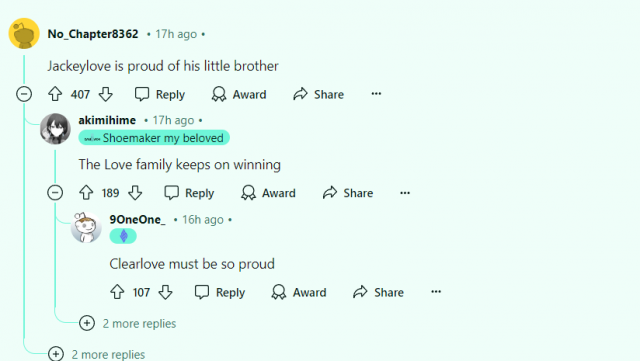The width and height of the screenshot is (640, 361).
Task: Downvote the comment with 407 votes
Action: [106, 94]
